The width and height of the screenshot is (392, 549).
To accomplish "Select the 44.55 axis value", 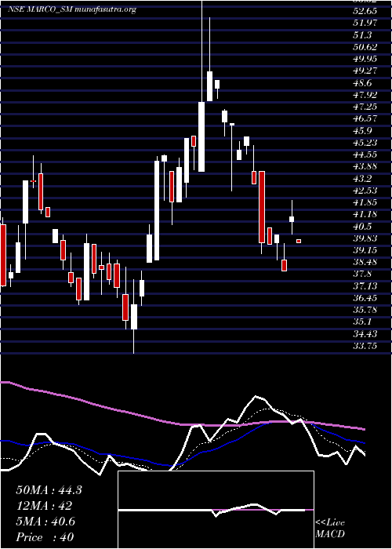I will tap(365, 155).
